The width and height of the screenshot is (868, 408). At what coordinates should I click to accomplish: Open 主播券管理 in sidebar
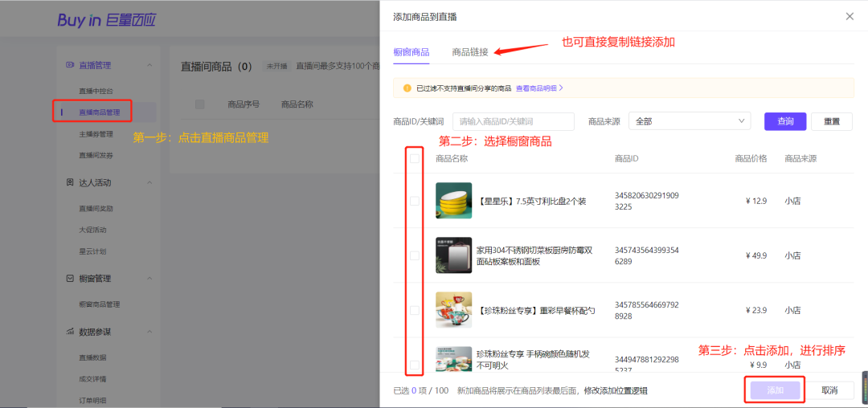(96, 134)
